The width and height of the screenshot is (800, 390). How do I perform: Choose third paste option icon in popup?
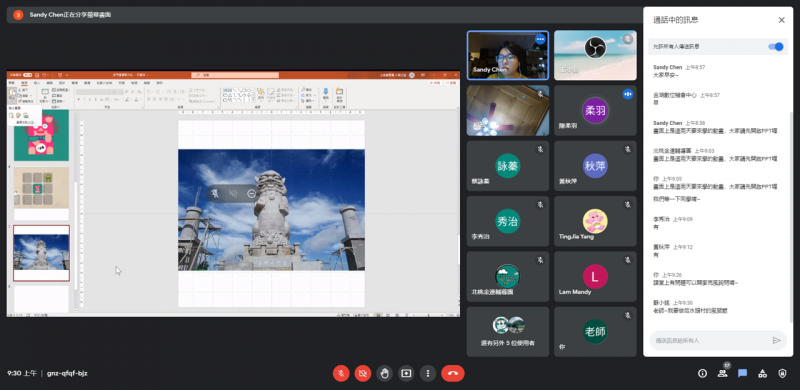click(26, 115)
